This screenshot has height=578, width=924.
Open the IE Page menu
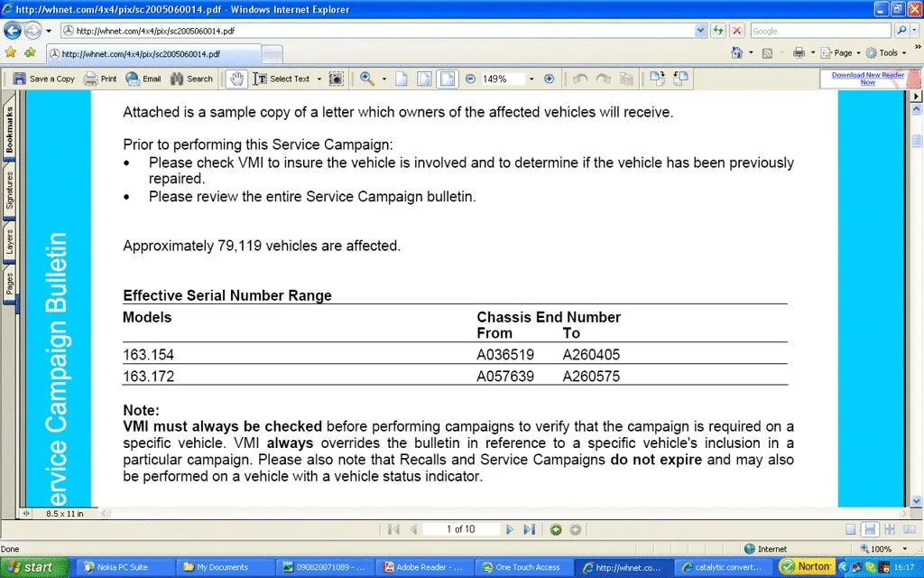[x=840, y=53]
